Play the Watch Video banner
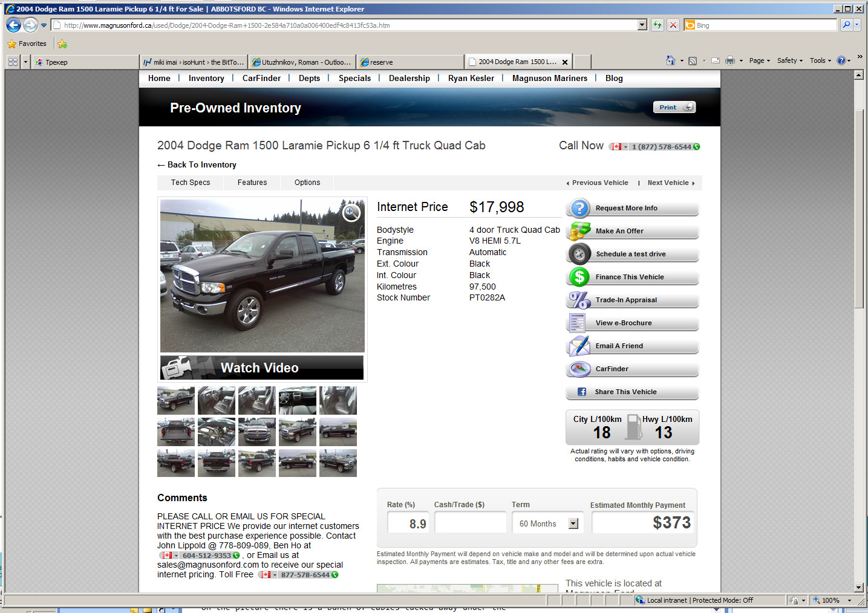Viewport: 868px width, 613px height. tap(262, 368)
